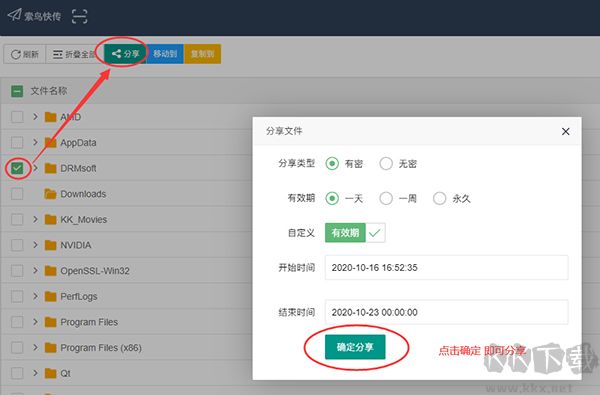The height and width of the screenshot is (395, 600).
Task: Click the 结束时间 end time field
Action: tap(447, 312)
